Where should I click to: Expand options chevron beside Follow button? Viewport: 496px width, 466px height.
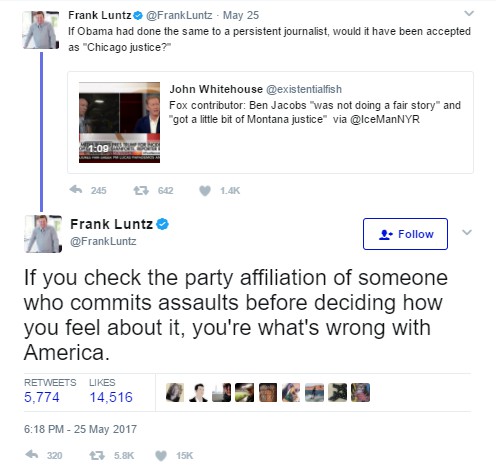pos(467,232)
